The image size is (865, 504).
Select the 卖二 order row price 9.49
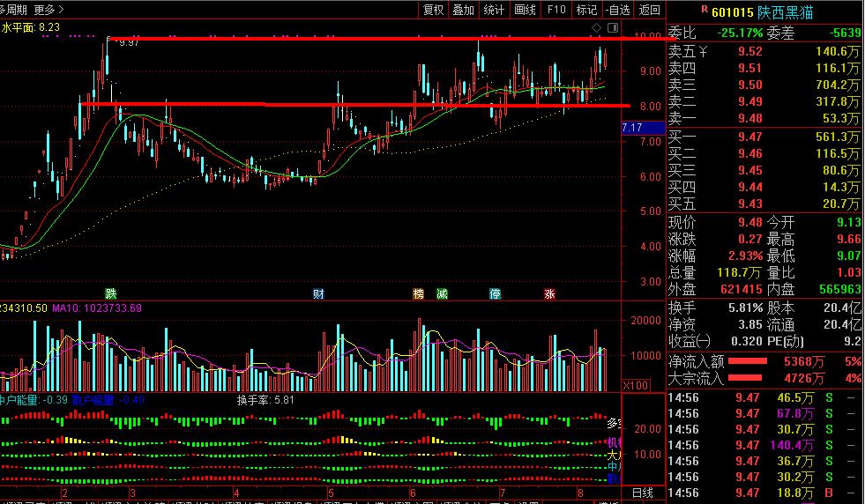[x=750, y=101]
